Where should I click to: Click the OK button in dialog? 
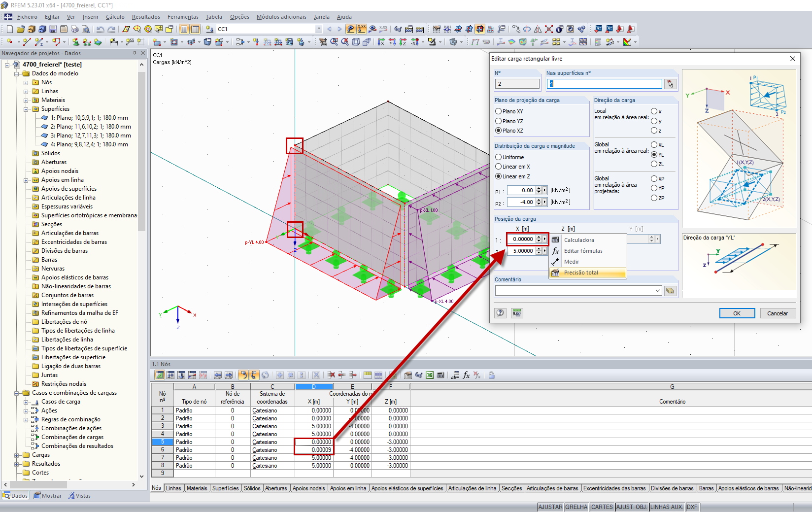(737, 313)
